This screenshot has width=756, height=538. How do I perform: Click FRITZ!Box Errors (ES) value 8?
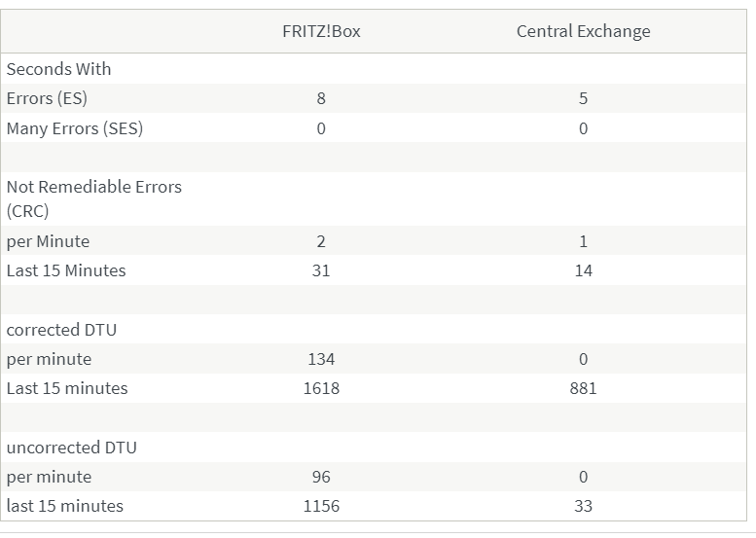tap(321, 98)
